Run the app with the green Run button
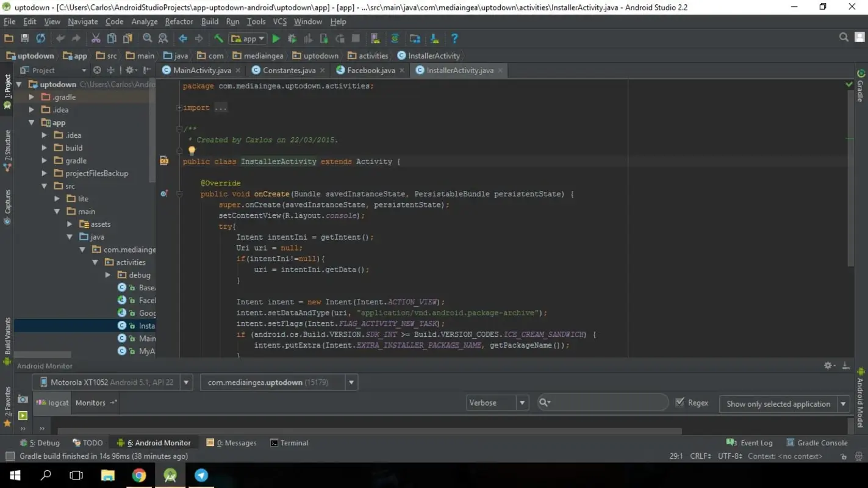 tap(276, 38)
